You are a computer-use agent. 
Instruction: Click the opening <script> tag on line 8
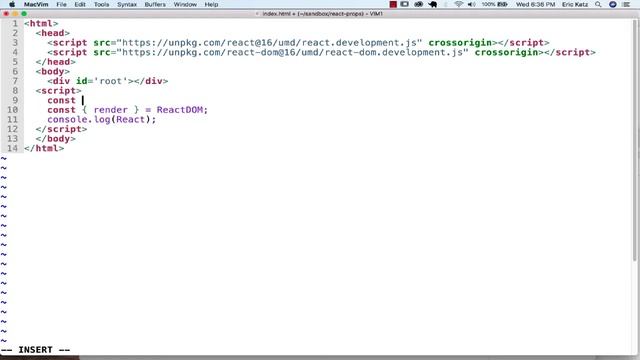(58, 91)
